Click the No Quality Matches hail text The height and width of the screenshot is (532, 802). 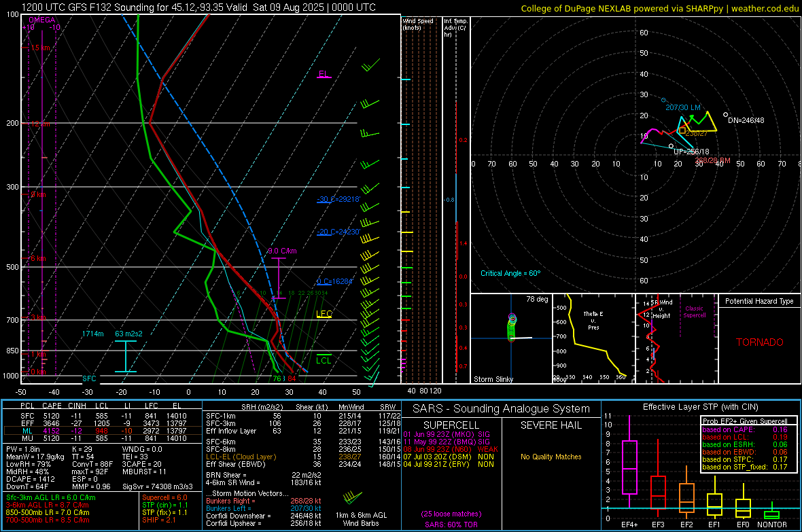point(551,457)
